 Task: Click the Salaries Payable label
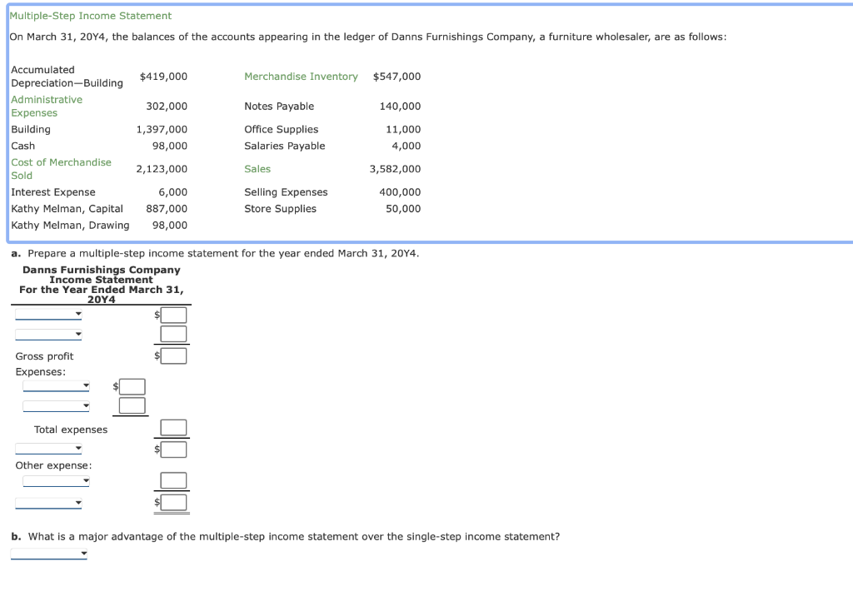[x=285, y=146]
